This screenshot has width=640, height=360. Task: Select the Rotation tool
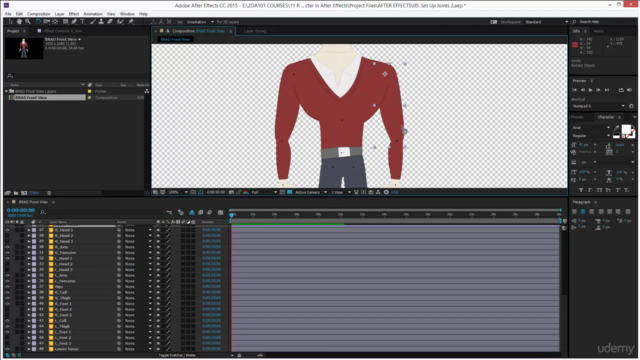coord(38,22)
